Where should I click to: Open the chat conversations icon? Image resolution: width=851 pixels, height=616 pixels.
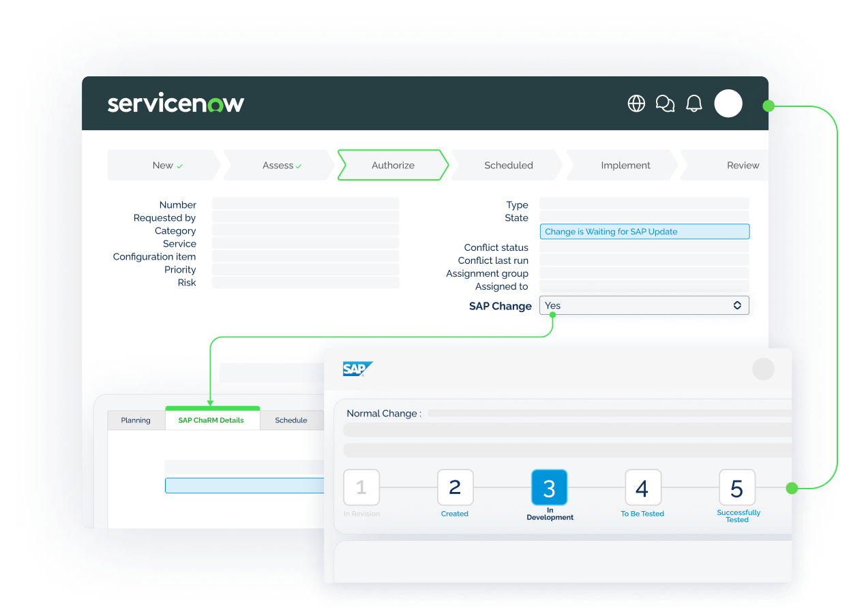point(665,104)
